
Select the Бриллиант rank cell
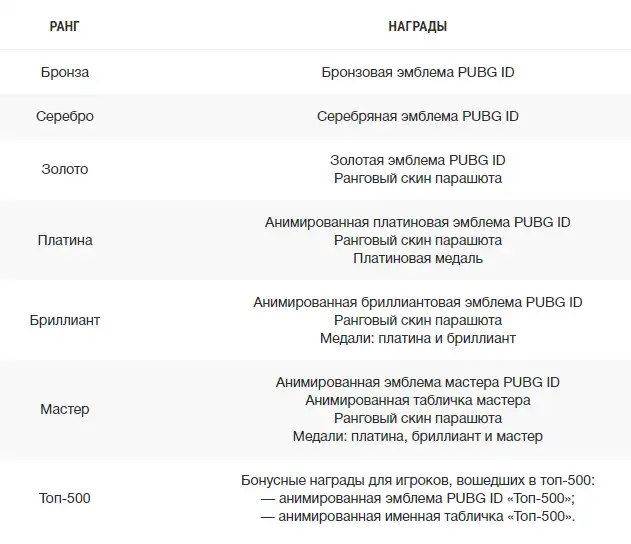(65, 320)
